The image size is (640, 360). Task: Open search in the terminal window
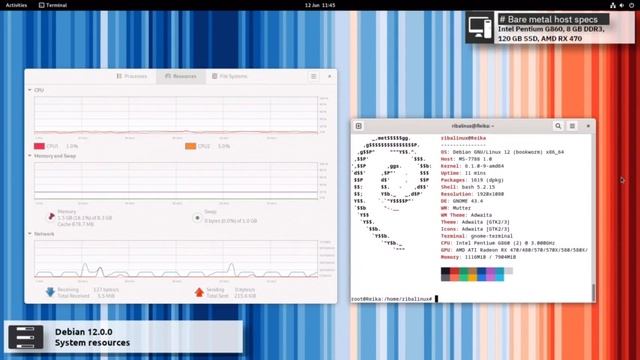pos(558,126)
